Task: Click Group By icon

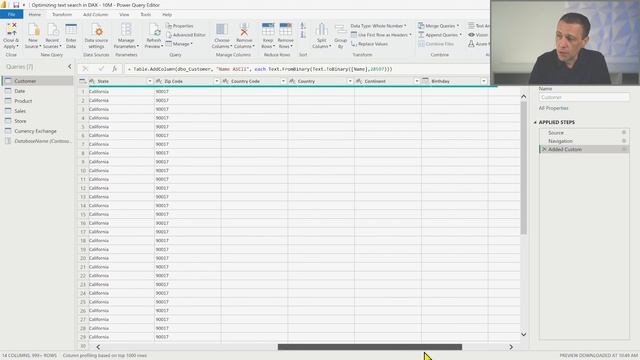Action: (x=340, y=29)
